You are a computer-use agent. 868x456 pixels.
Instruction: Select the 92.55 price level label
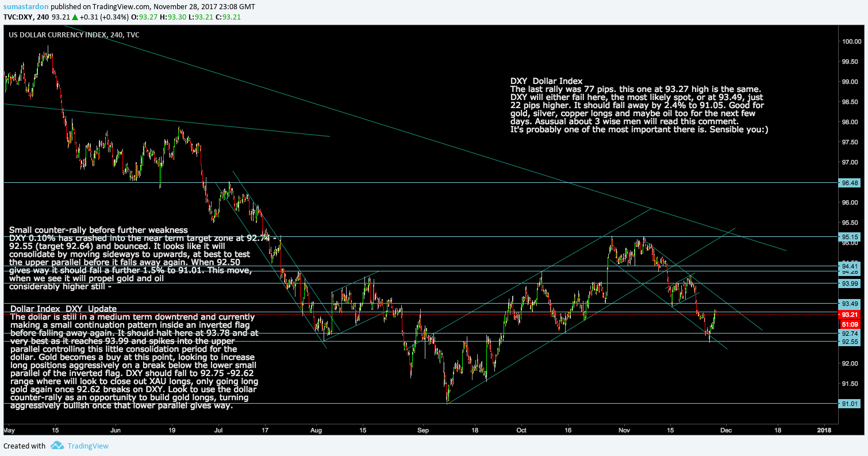(850, 341)
